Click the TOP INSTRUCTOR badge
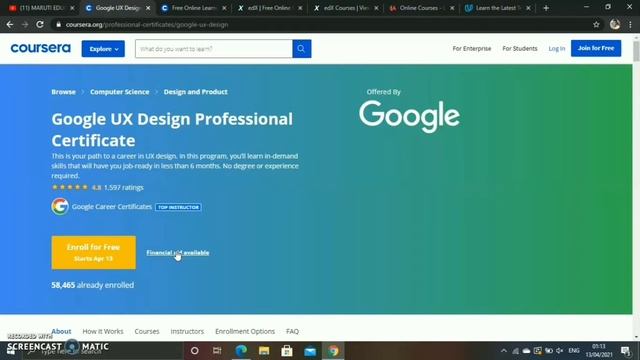The height and width of the screenshot is (360, 640). click(178, 207)
